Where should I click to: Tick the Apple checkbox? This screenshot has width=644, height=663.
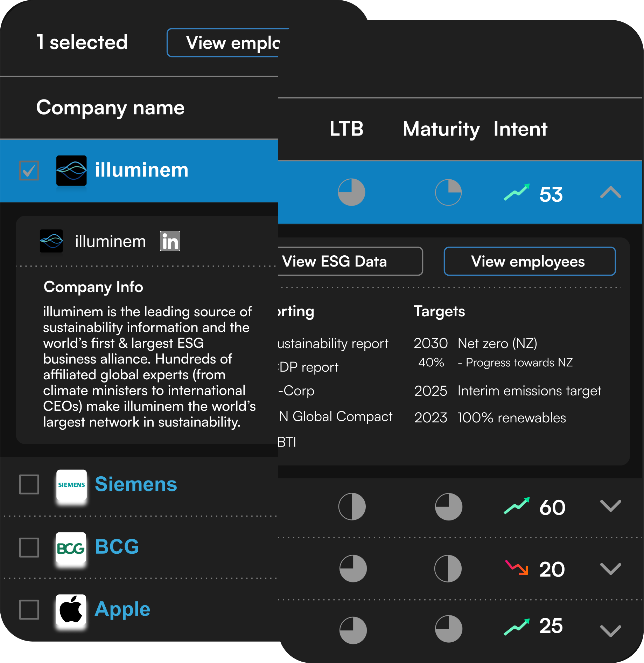pos(29,610)
